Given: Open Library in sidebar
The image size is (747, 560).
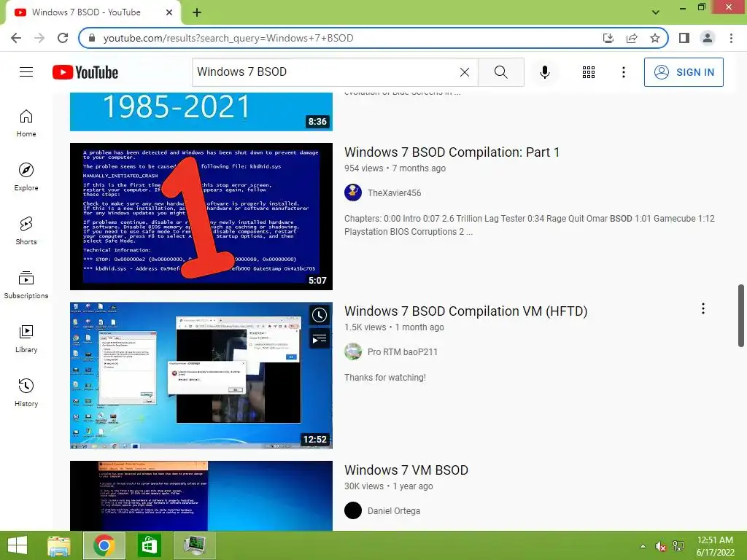Looking at the screenshot, I should pos(26,338).
